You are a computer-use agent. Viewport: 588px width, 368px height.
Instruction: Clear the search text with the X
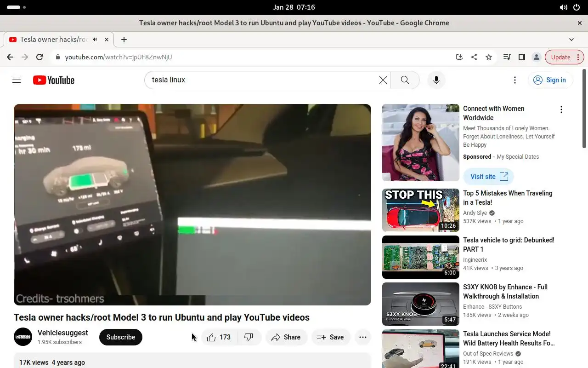[x=383, y=80]
